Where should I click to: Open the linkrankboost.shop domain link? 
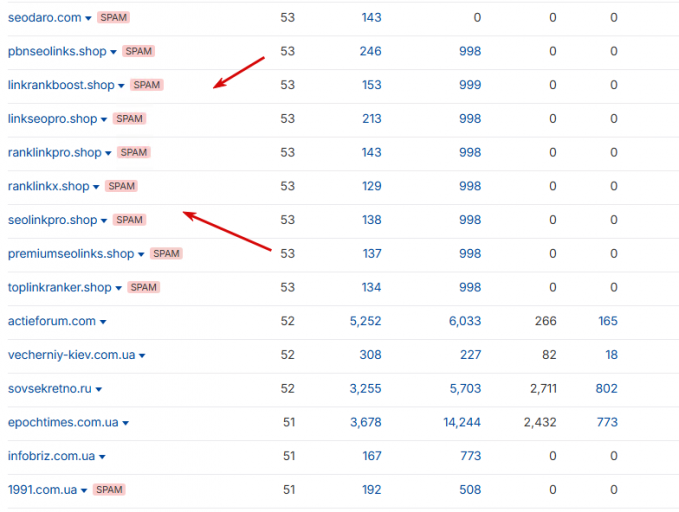[61, 85]
